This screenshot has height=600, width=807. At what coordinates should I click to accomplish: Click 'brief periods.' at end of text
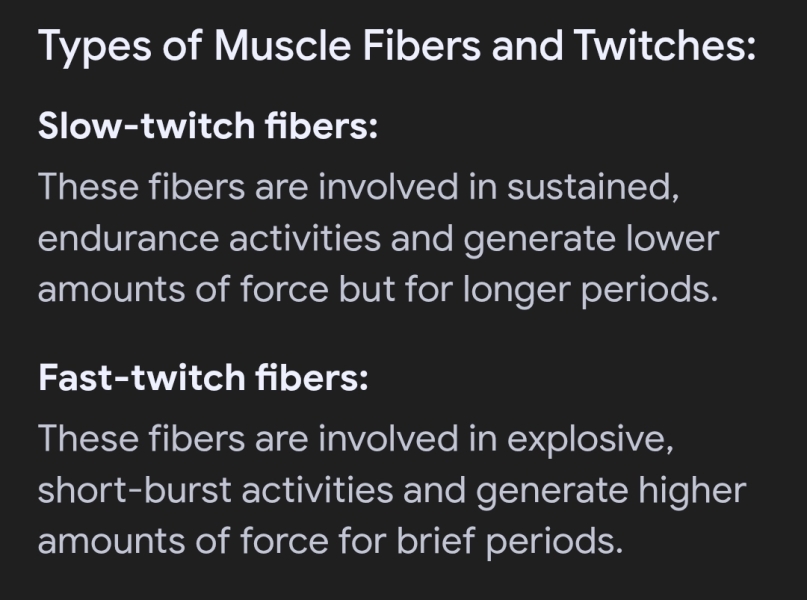tap(510, 542)
